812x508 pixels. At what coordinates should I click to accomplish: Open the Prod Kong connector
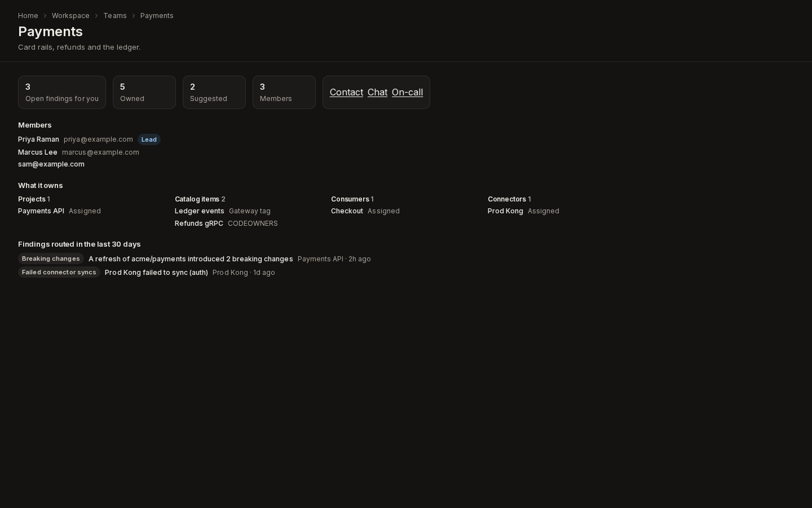coord(505,211)
